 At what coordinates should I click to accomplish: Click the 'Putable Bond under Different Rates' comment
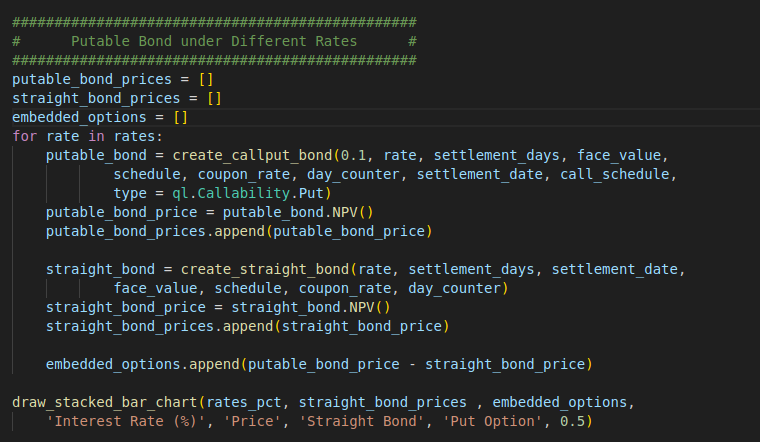click(x=214, y=40)
